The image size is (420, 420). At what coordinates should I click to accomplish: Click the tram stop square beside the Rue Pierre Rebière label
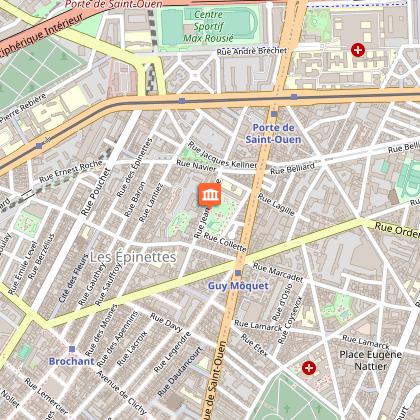39,146
